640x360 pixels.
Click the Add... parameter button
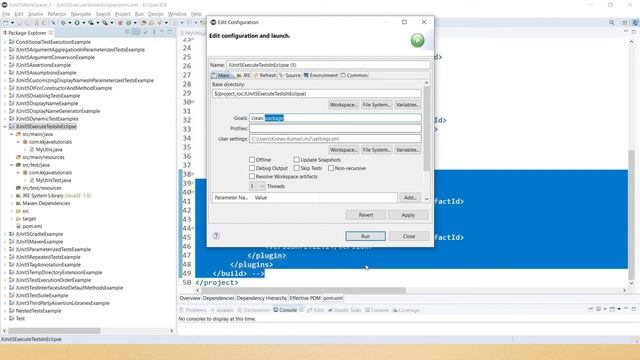410,198
